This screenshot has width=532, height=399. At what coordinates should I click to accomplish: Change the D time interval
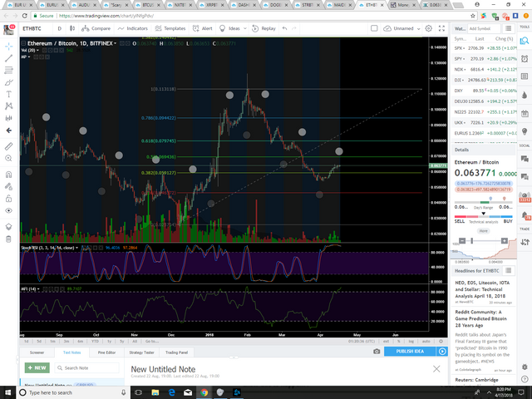[59, 28]
